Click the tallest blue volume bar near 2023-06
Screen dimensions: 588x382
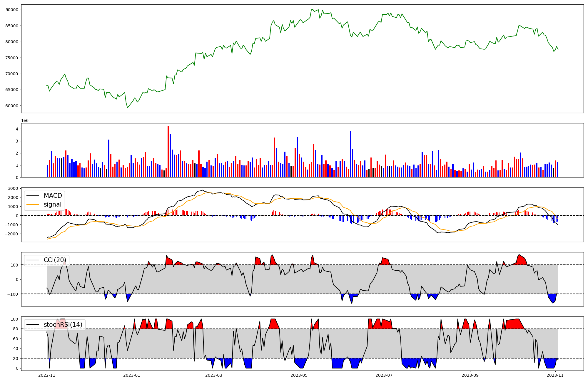[x=350, y=154]
